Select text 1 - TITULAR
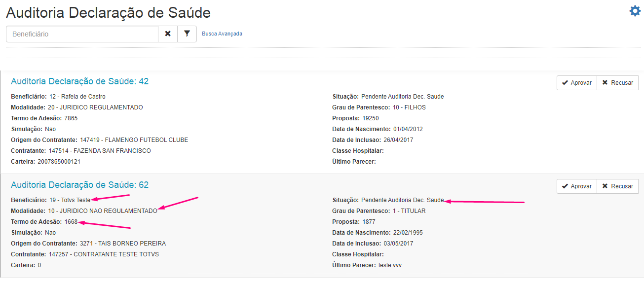Image resolution: width=644 pixels, height=281 pixels. (409, 211)
